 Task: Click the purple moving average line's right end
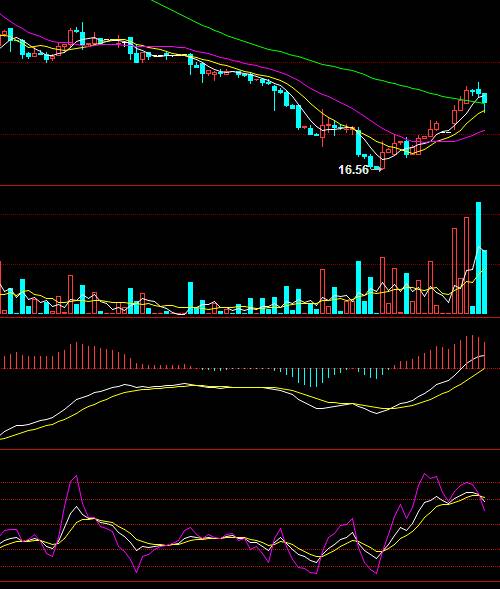(x=484, y=131)
